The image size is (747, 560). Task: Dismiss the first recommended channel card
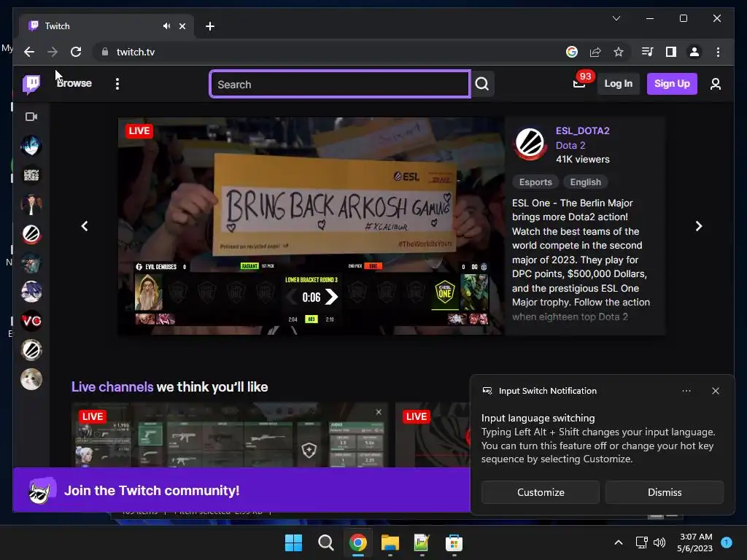pos(379,412)
